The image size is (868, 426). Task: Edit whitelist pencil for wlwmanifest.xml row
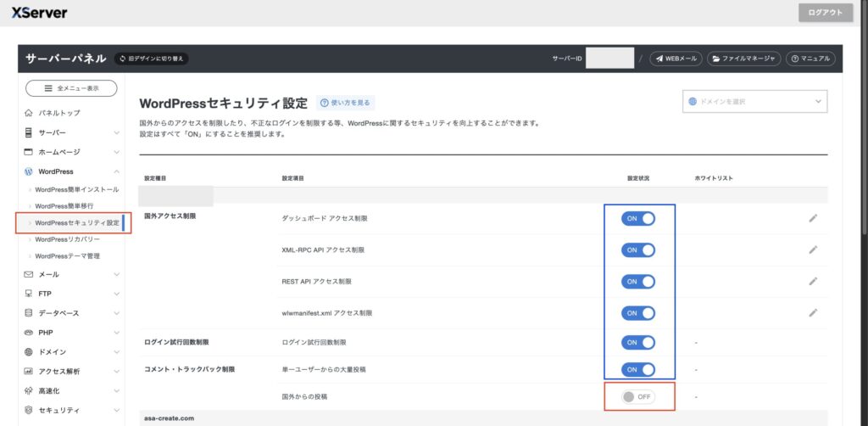tap(813, 313)
